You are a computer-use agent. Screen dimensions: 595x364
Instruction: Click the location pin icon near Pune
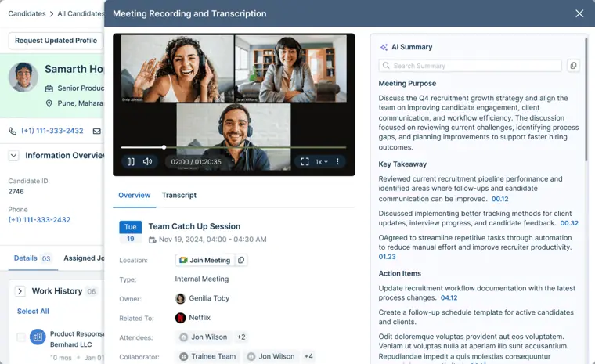coord(49,103)
